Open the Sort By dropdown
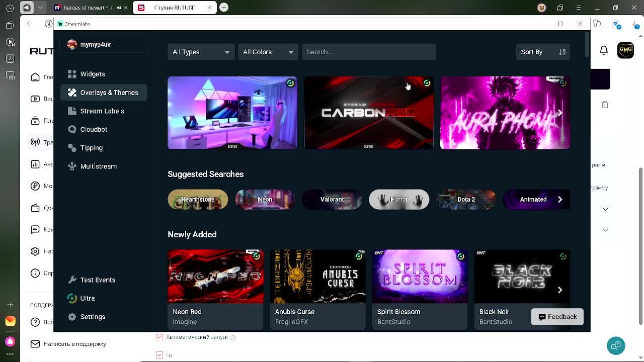644x362 pixels. (543, 52)
